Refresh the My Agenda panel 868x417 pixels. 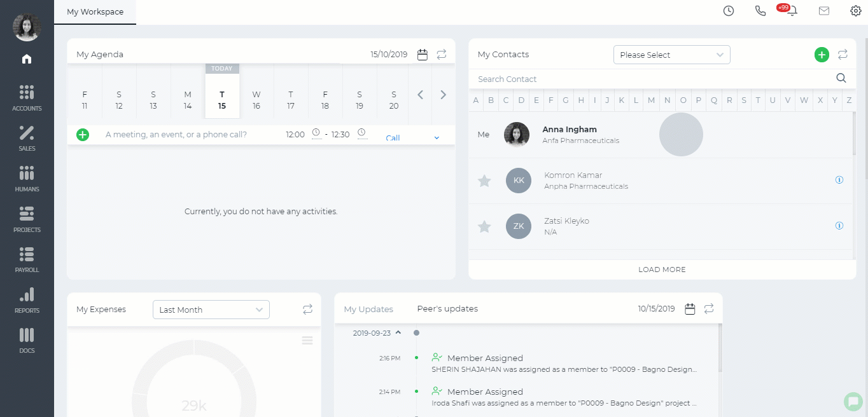click(442, 55)
